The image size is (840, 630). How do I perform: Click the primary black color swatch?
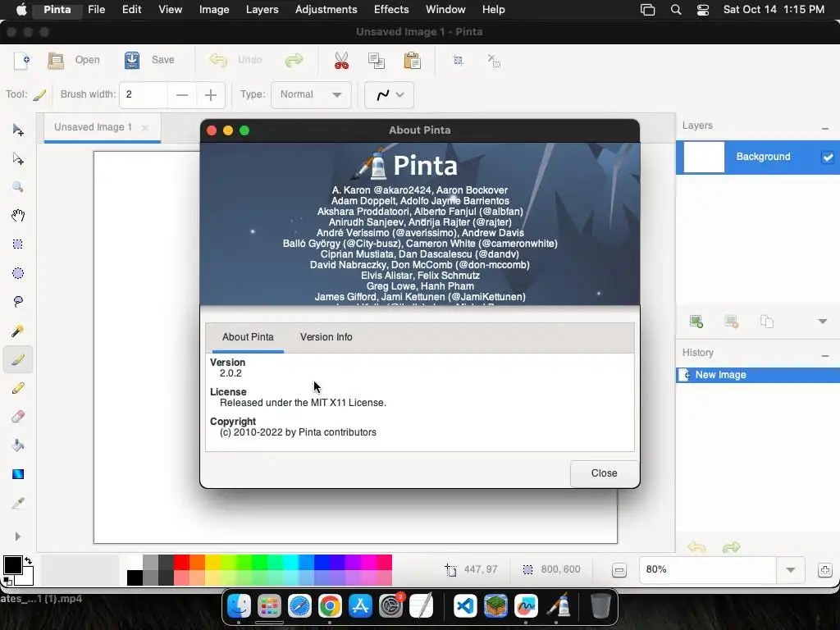click(11, 564)
